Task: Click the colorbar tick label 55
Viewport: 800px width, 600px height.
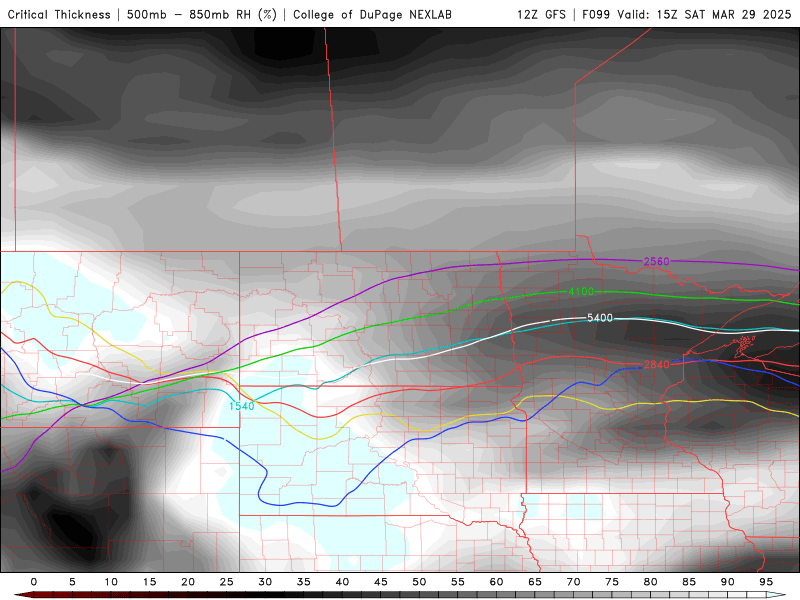Action: coord(458,582)
